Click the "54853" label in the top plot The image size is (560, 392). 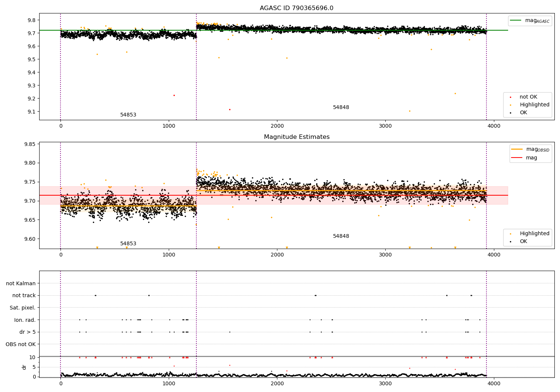pos(128,115)
